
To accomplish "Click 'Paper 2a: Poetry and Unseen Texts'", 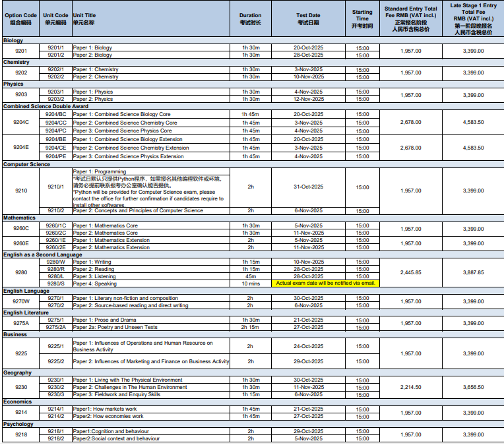I will (x=115, y=328).
